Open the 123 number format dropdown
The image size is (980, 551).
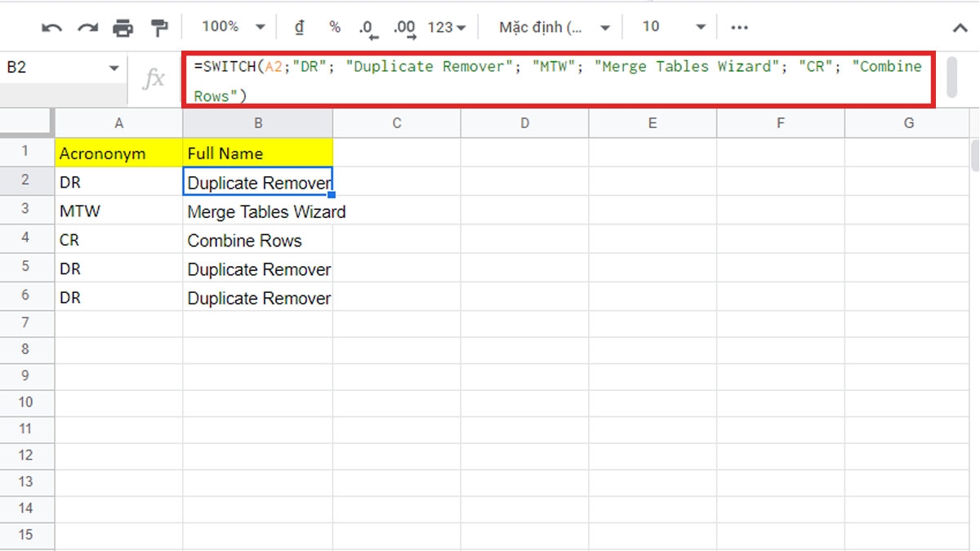pyautogui.click(x=444, y=26)
